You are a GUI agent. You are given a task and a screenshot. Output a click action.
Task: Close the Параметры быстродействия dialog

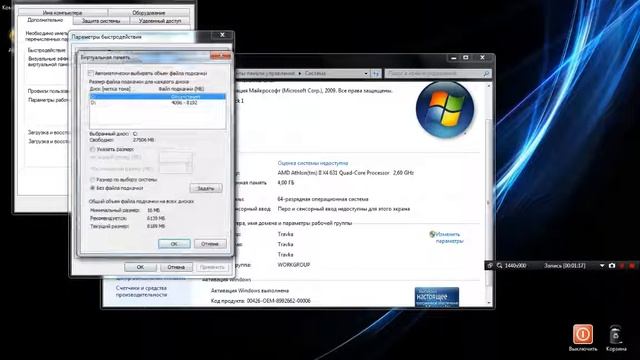coord(222,35)
